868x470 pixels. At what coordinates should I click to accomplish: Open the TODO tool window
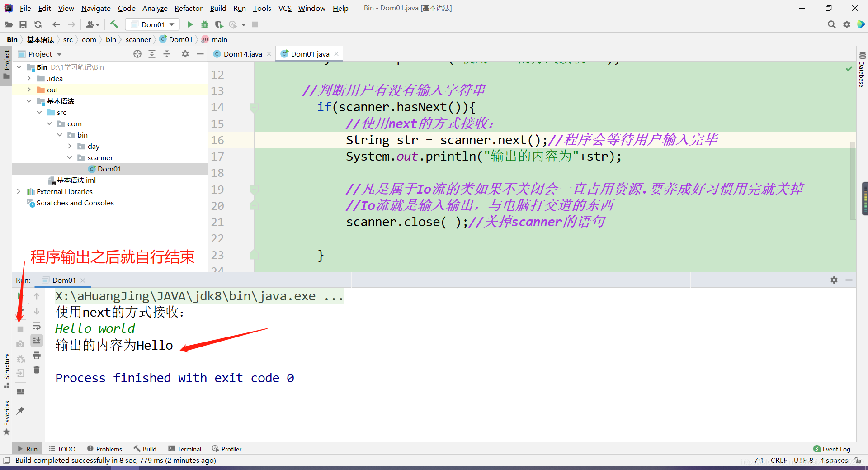(62, 449)
